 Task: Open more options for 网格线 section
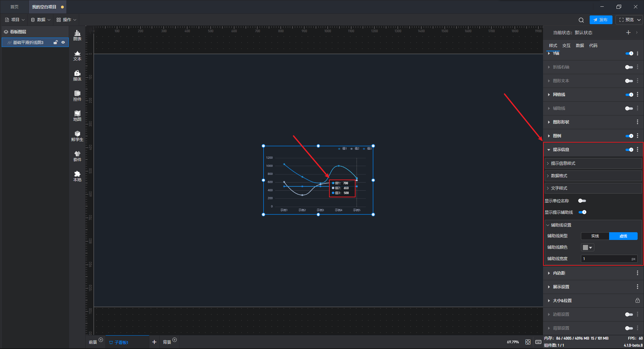[638, 95]
